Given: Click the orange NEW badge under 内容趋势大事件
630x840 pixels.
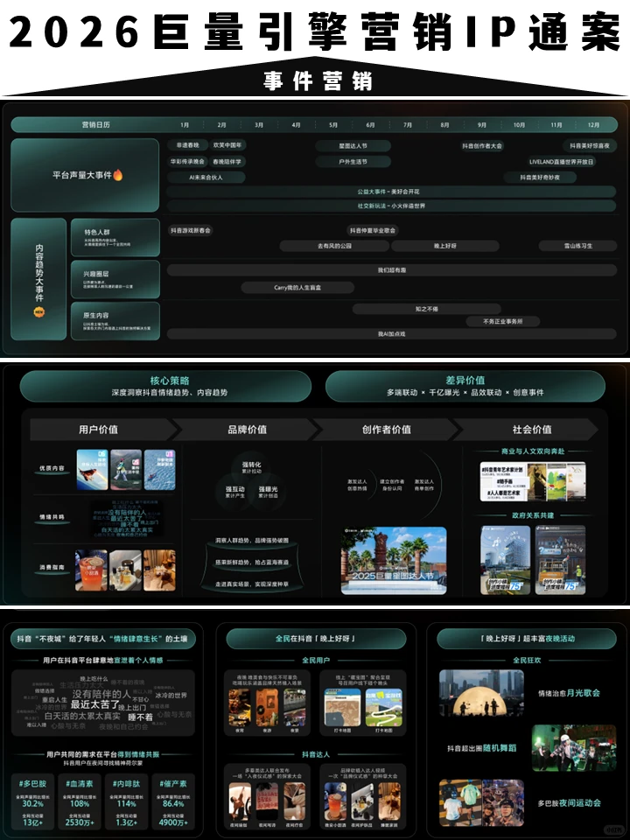Looking at the screenshot, I should click(x=39, y=311).
